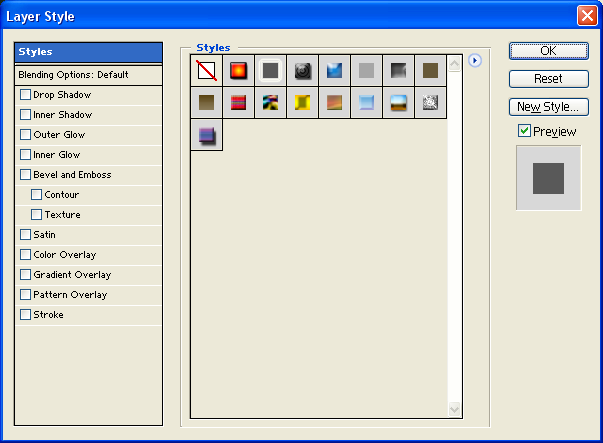
Task: Open the Bevel and Emboss settings label
Action: pyautogui.click(x=72, y=175)
